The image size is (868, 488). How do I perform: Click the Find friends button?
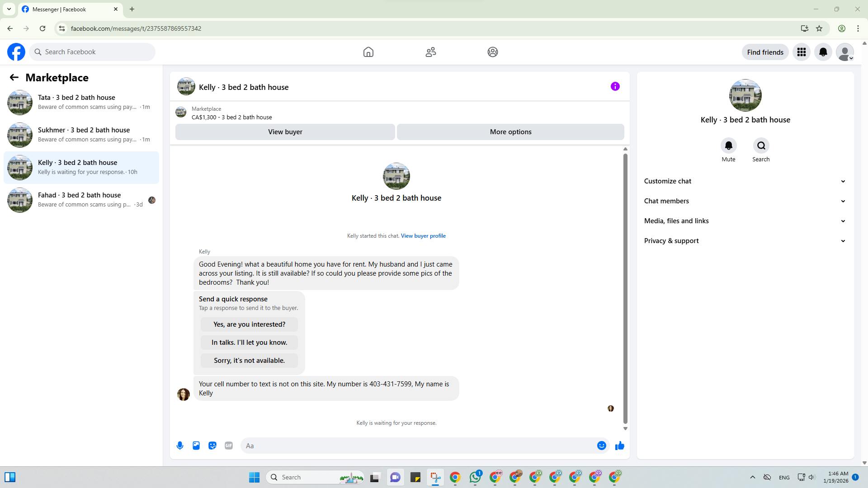(x=765, y=52)
